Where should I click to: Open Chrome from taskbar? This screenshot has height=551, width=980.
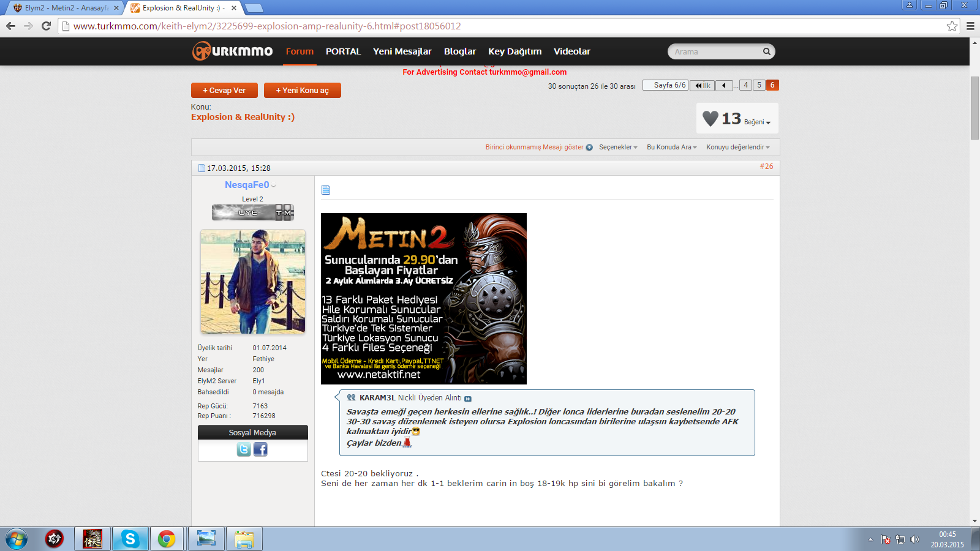tap(167, 539)
